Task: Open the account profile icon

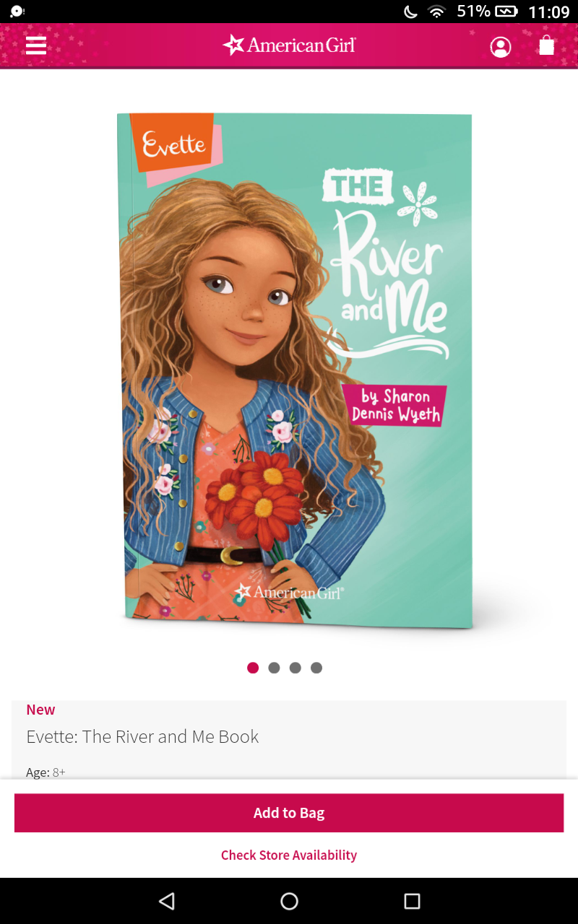Action: click(x=500, y=47)
